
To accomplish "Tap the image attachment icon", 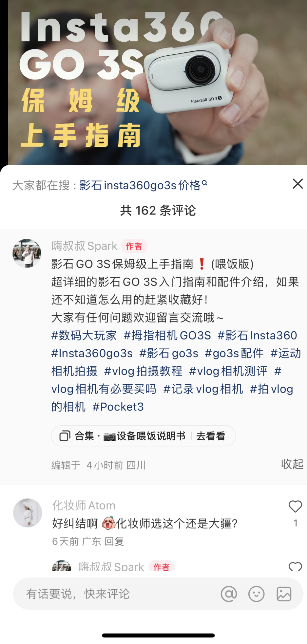I will [x=284, y=594].
